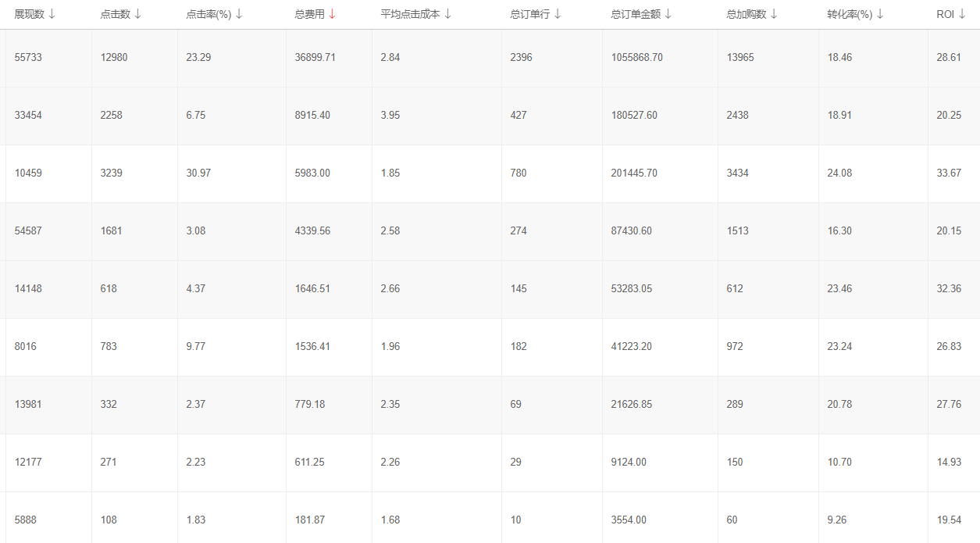
Task: Select the 12177 impressions cell
Action: pos(28,463)
